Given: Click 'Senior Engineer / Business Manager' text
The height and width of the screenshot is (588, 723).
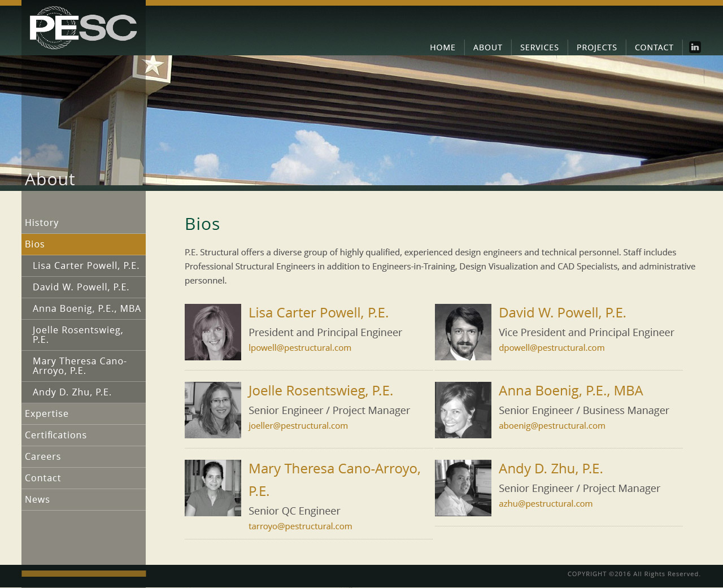Looking at the screenshot, I should click(x=584, y=411).
